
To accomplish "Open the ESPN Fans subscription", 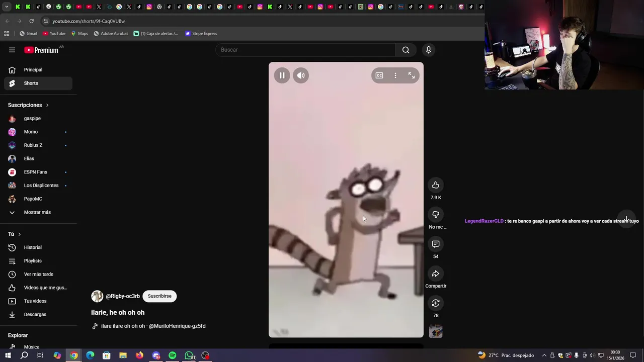I will pyautogui.click(x=38, y=172).
